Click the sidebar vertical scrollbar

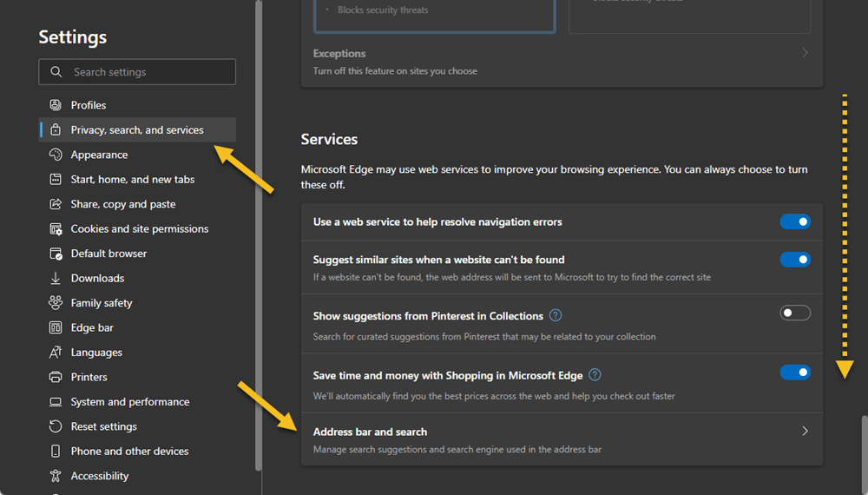[x=258, y=235]
